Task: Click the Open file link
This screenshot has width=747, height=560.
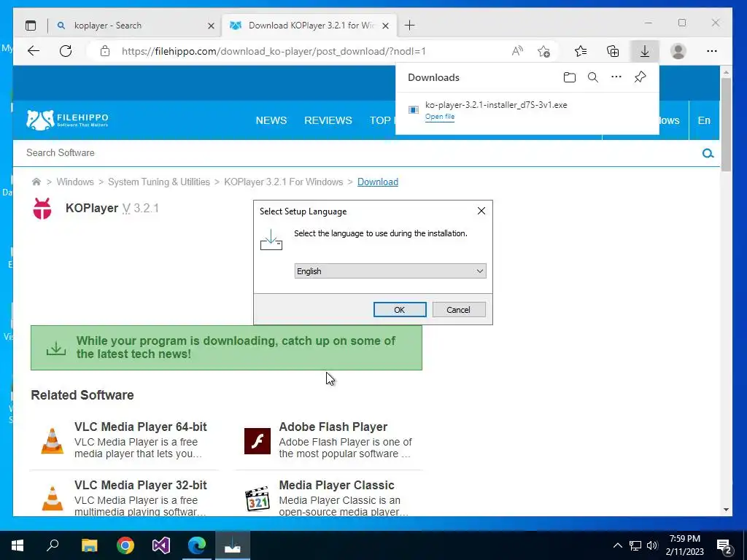Action: tap(440, 117)
